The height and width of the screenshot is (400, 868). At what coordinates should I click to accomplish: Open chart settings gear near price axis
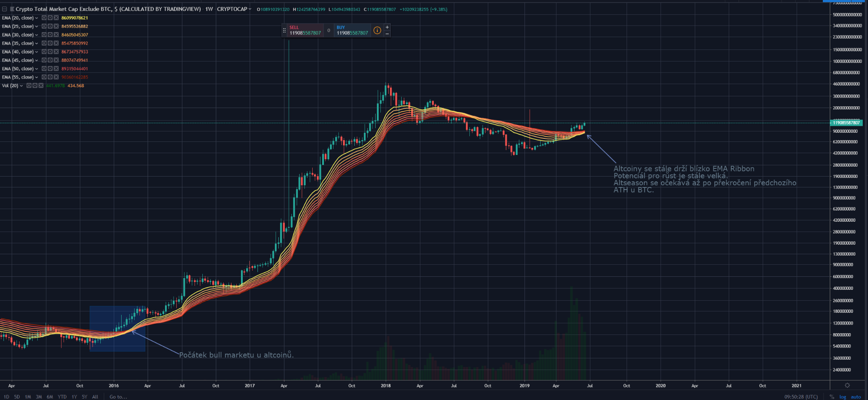[847, 385]
